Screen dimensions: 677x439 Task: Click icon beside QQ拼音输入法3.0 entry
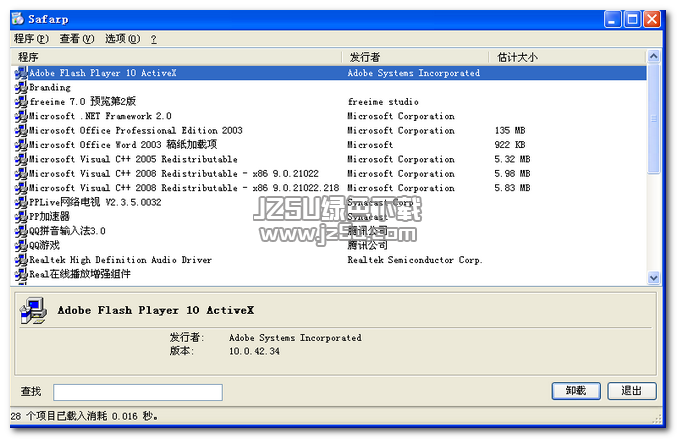pyautogui.click(x=21, y=231)
